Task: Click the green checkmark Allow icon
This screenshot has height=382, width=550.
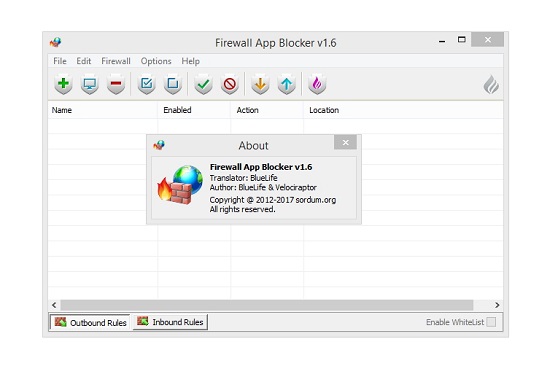Action: tap(203, 84)
